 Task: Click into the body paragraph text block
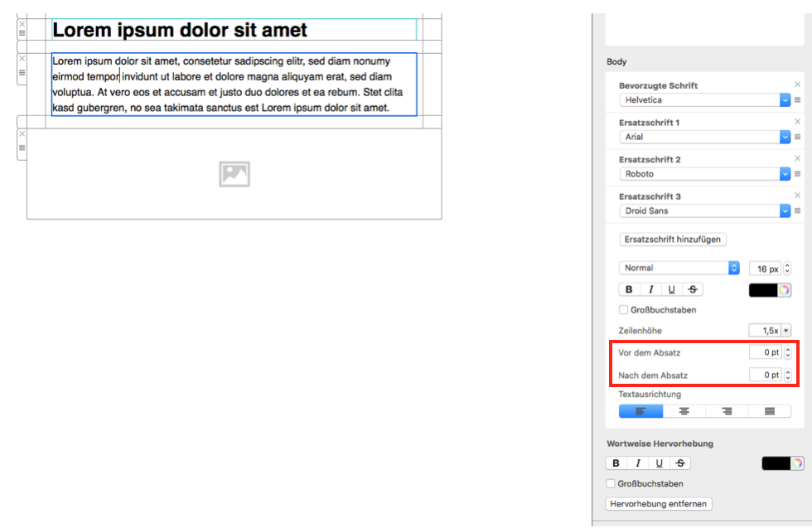[234, 85]
